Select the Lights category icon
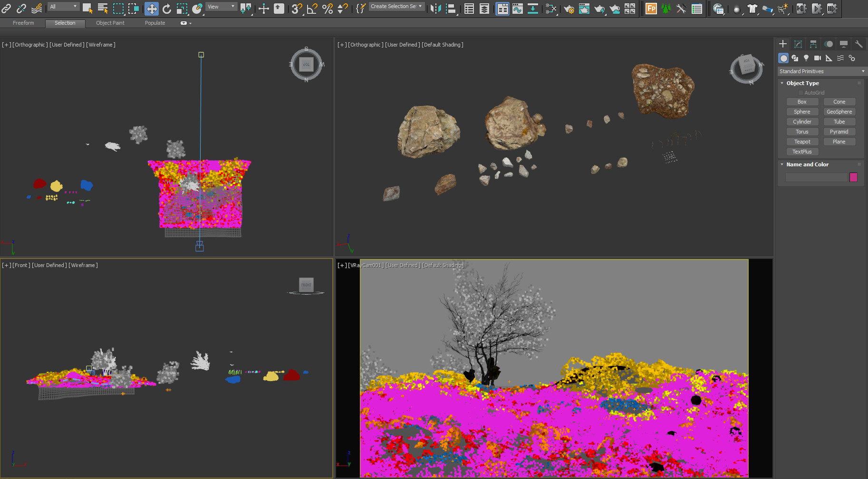This screenshot has height=479, width=868. 806,58
